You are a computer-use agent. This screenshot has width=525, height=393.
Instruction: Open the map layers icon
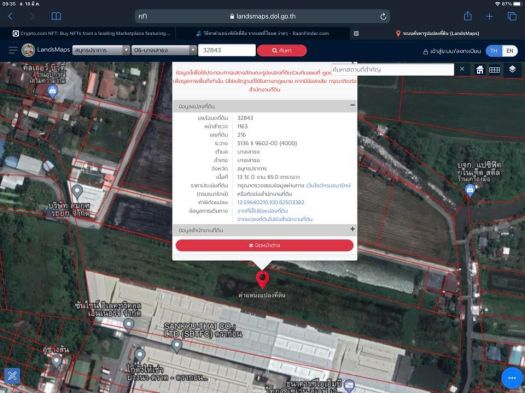tap(512, 69)
